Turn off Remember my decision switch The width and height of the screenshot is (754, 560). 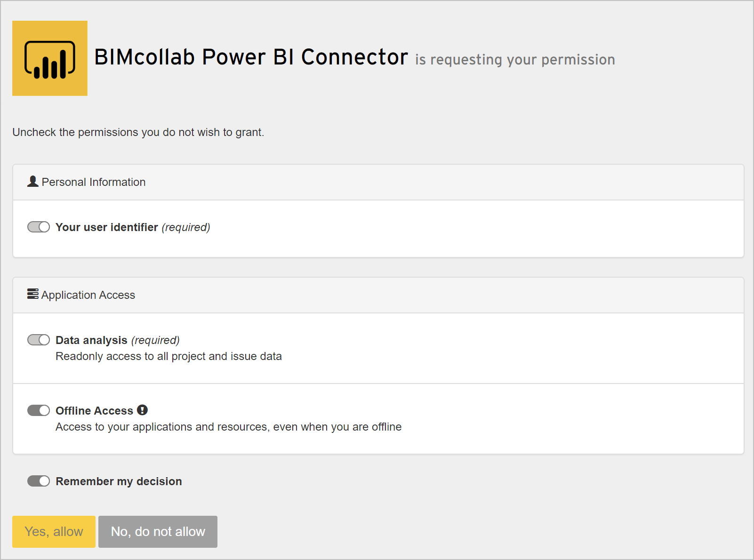pyautogui.click(x=39, y=481)
